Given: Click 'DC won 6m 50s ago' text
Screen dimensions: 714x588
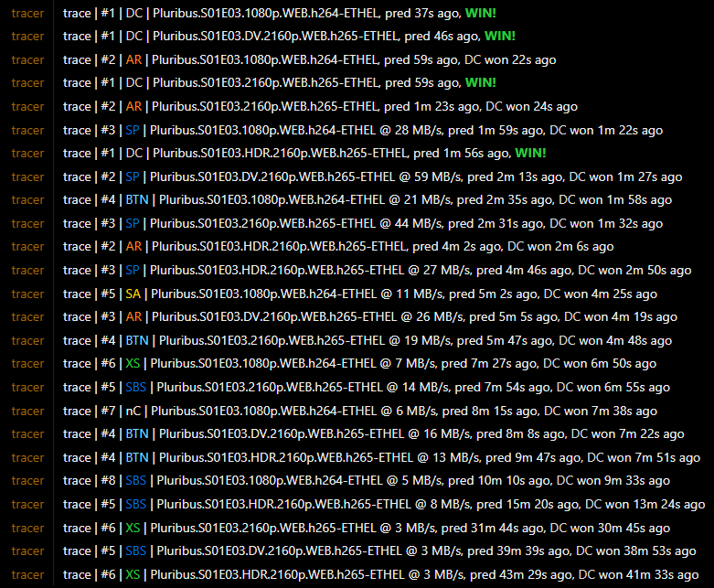Looking at the screenshot, I should 600,363.
